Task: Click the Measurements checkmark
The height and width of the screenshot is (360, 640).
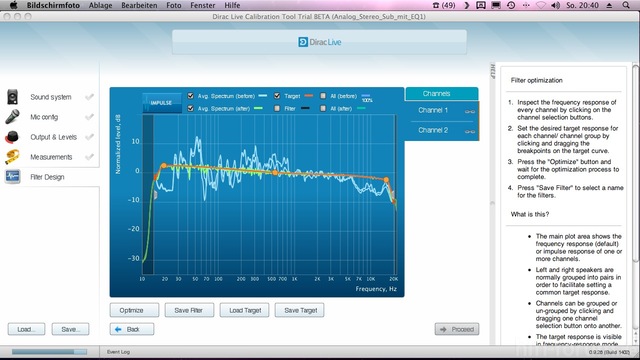Action: [x=89, y=157]
